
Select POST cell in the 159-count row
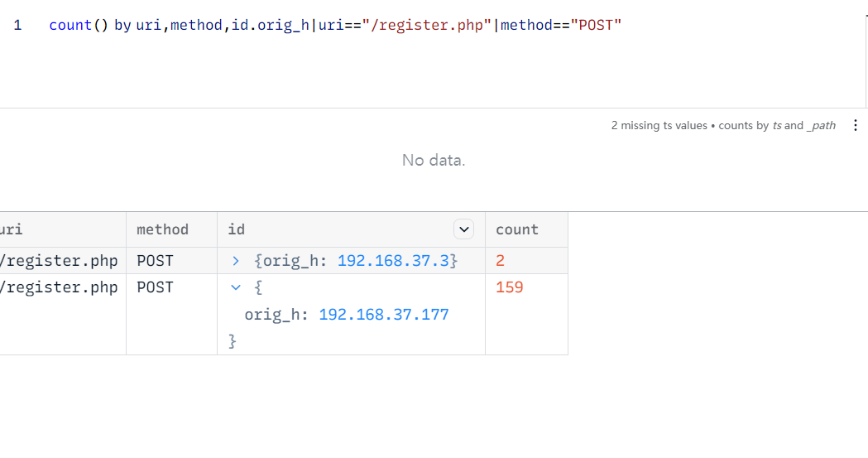[156, 287]
